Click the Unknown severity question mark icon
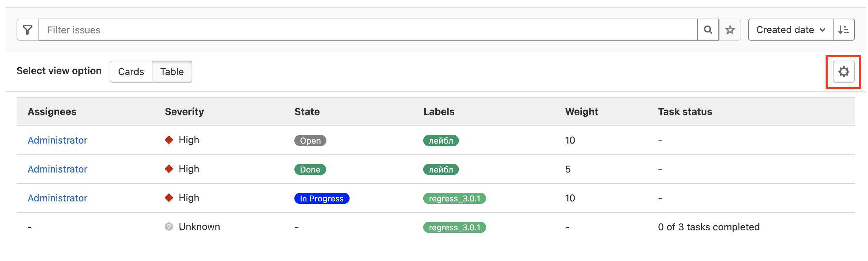The image size is (868, 261). pos(169,227)
